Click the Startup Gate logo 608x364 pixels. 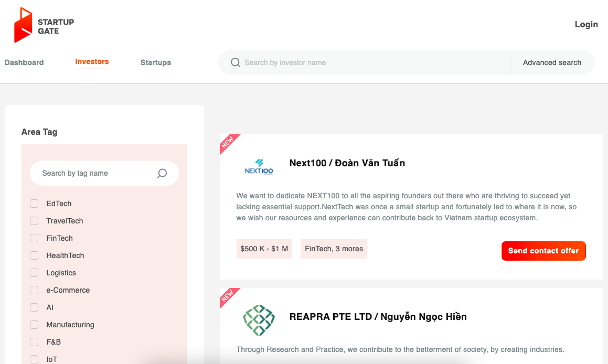coord(44,25)
